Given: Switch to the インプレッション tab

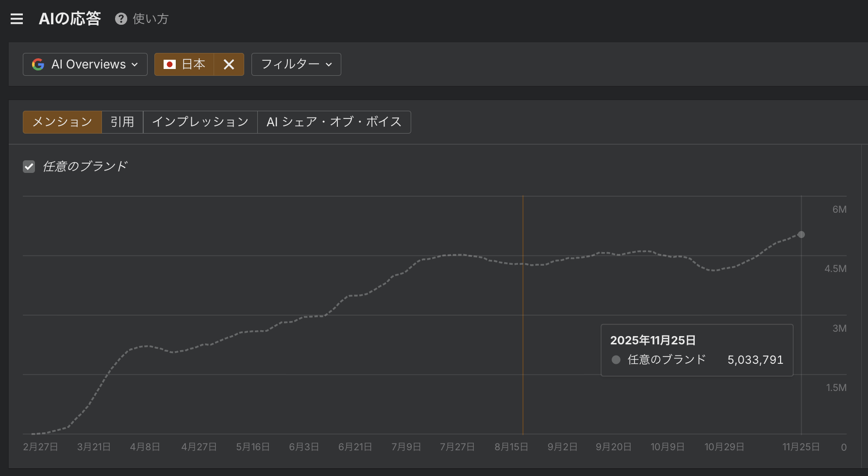Looking at the screenshot, I should click(x=200, y=122).
